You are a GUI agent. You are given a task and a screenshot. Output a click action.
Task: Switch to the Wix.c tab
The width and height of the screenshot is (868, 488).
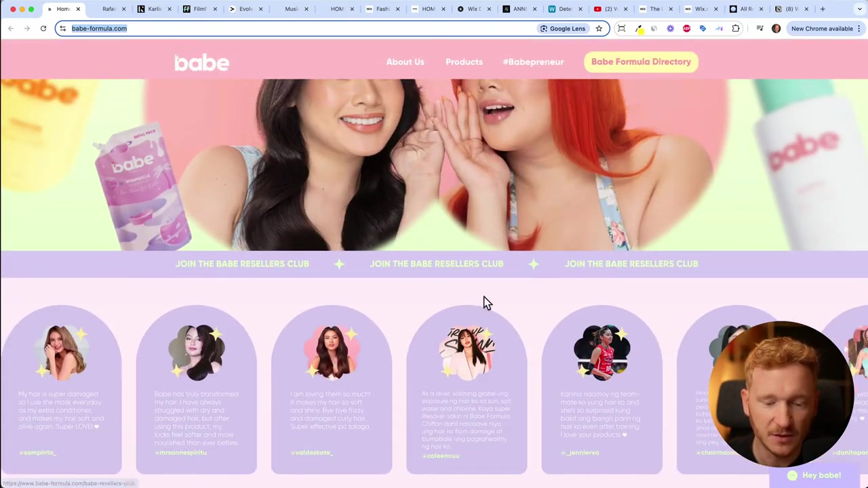click(x=701, y=9)
